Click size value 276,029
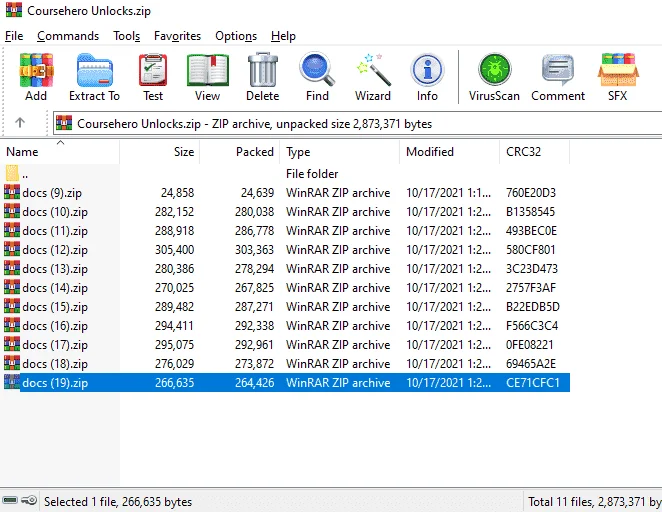 click(x=174, y=364)
